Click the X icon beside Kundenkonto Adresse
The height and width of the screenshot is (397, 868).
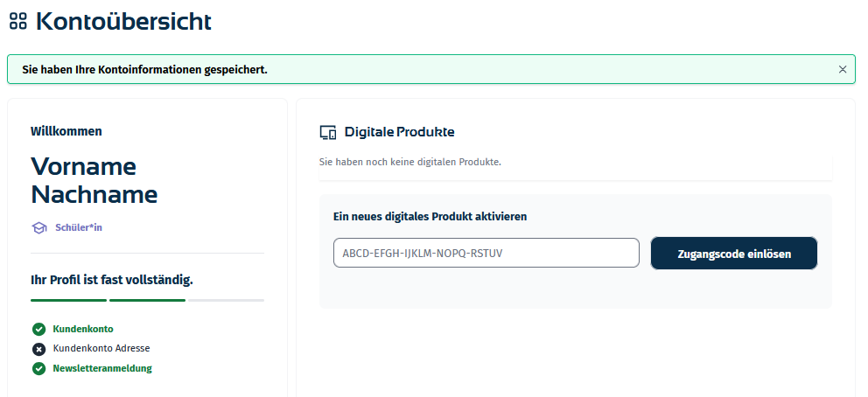coord(38,349)
